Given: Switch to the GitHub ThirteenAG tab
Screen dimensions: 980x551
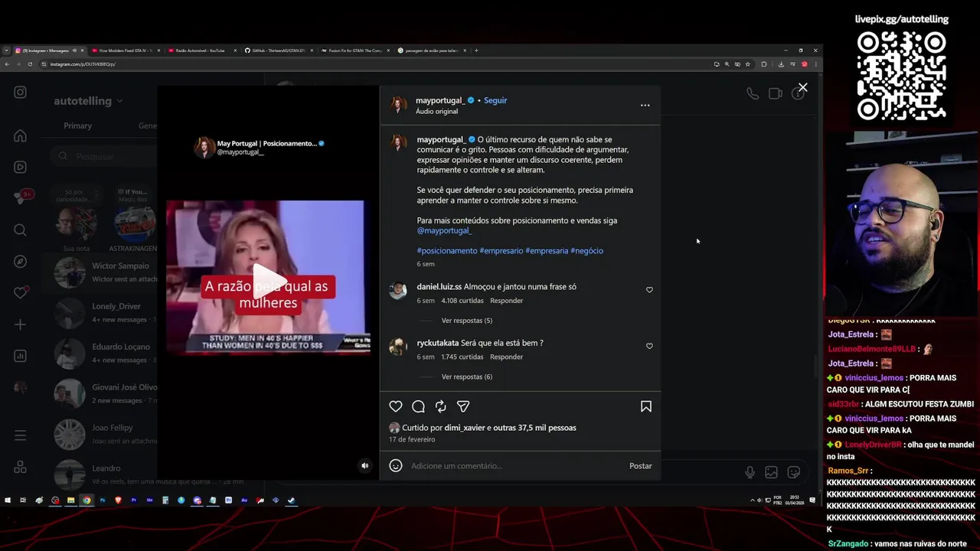Looking at the screenshot, I should (x=278, y=51).
